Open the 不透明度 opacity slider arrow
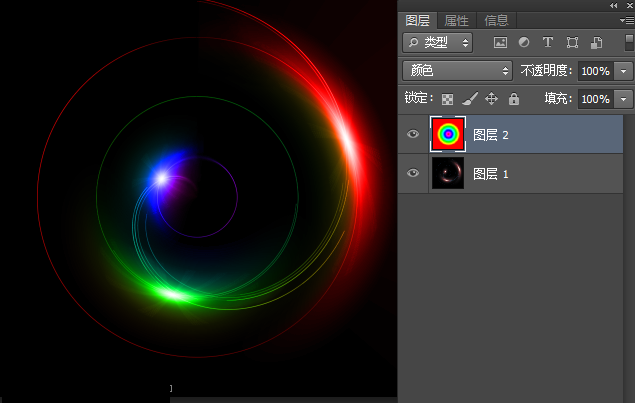Screen dimensions: 635x403 point(623,71)
